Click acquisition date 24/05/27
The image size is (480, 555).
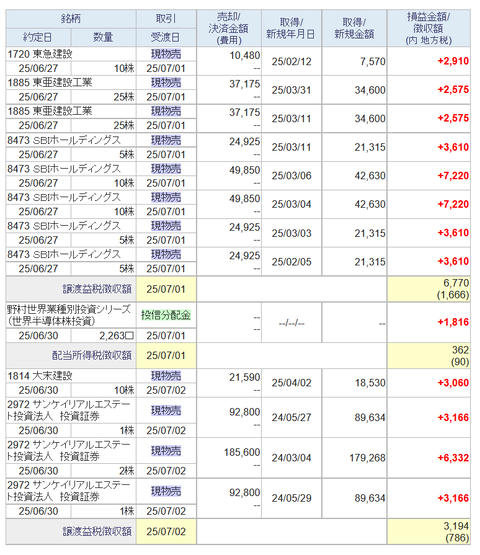click(x=291, y=418)
